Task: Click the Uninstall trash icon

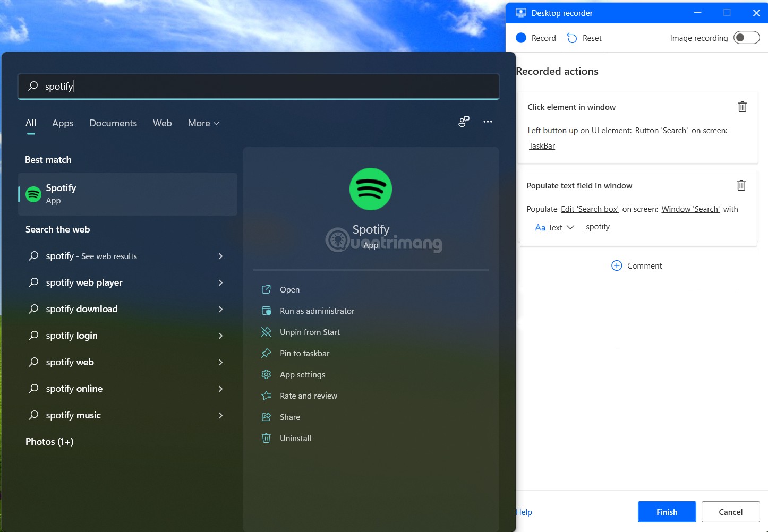Action: pyautogui.click(x=266, y=438)
